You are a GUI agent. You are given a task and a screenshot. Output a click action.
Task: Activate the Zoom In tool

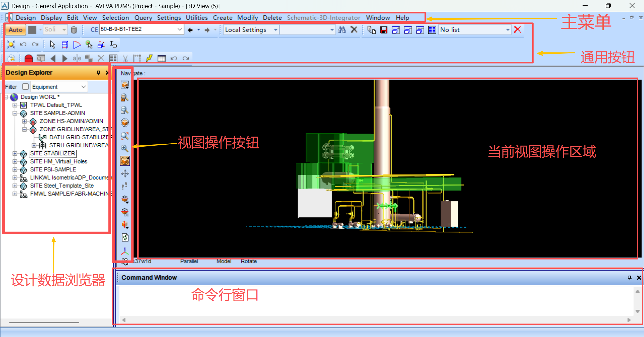125,148
